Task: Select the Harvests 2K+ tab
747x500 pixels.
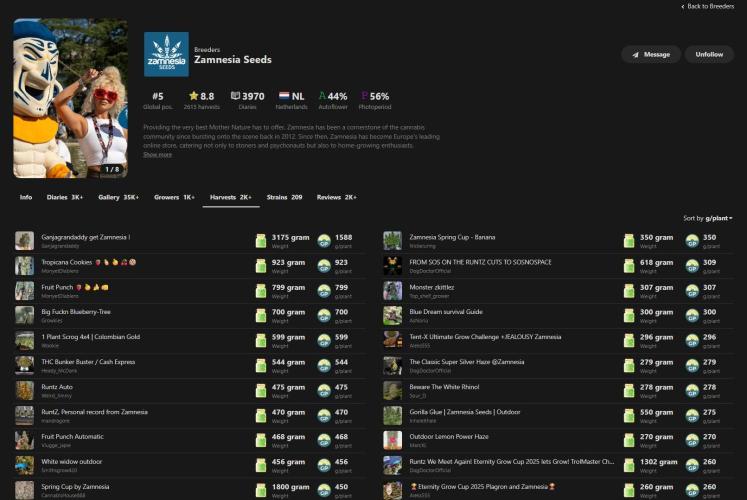Action: tap(231, 197)
